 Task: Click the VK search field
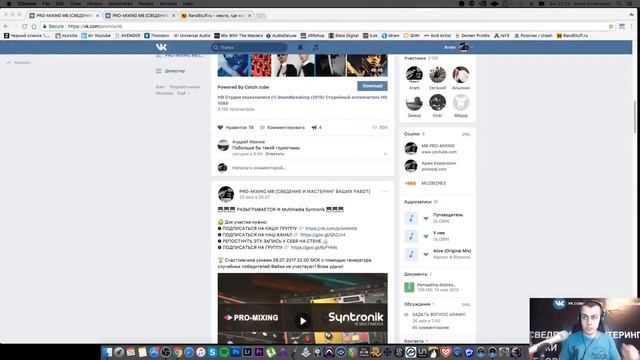[249, 47]
